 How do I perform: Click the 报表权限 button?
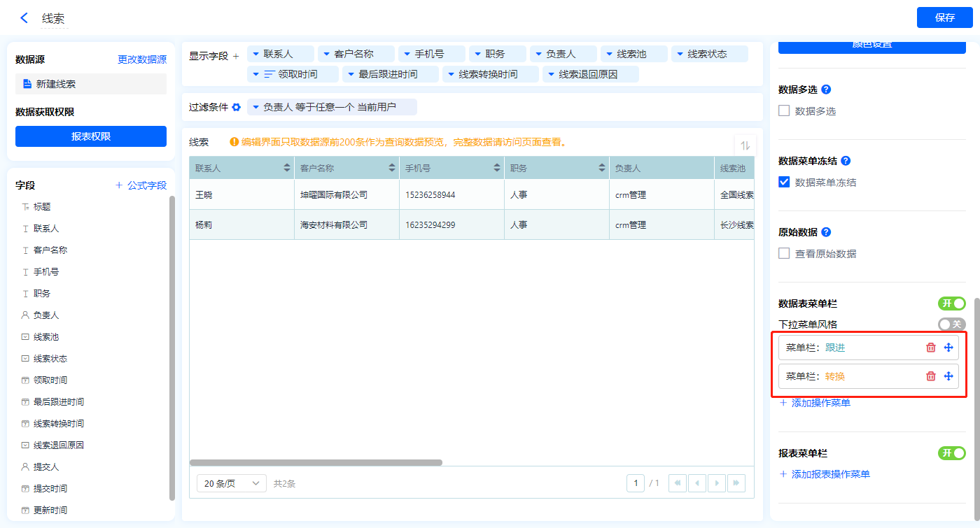pos(91,136)
